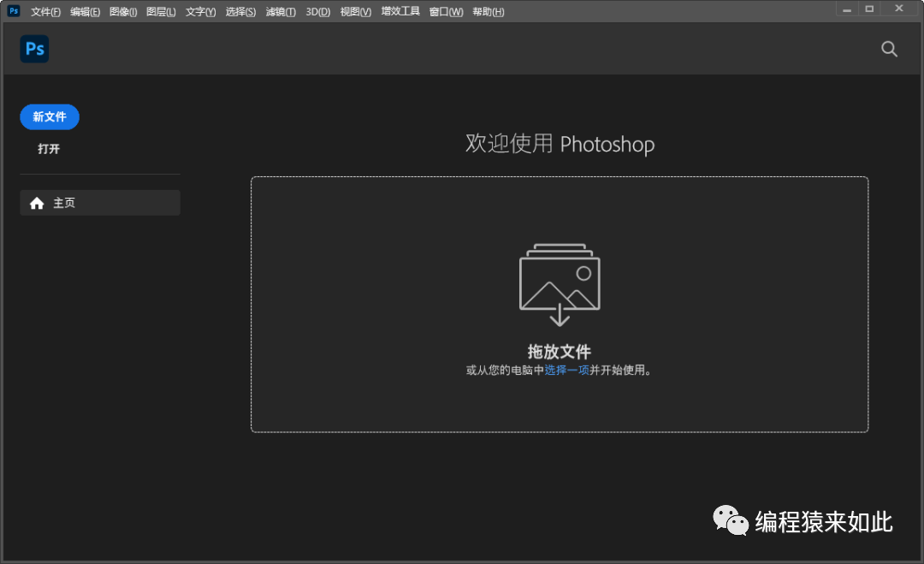Open the 编辑(E) menu
Image resolution: width=924 pixels, height=564 pixels.
click(x=85, y=12)
